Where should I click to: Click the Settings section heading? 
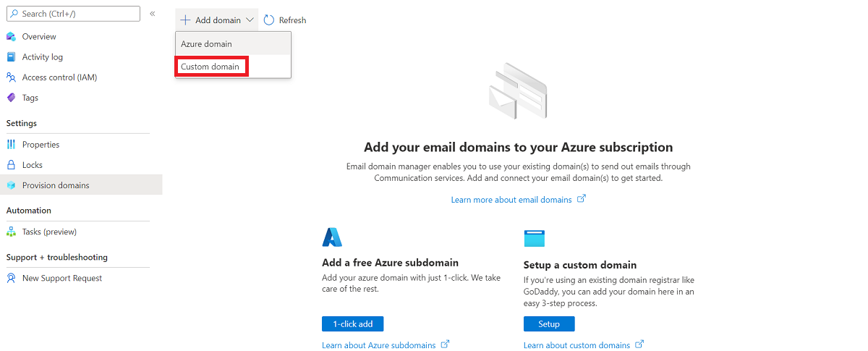pyautogui.click(x=22, y=123)
